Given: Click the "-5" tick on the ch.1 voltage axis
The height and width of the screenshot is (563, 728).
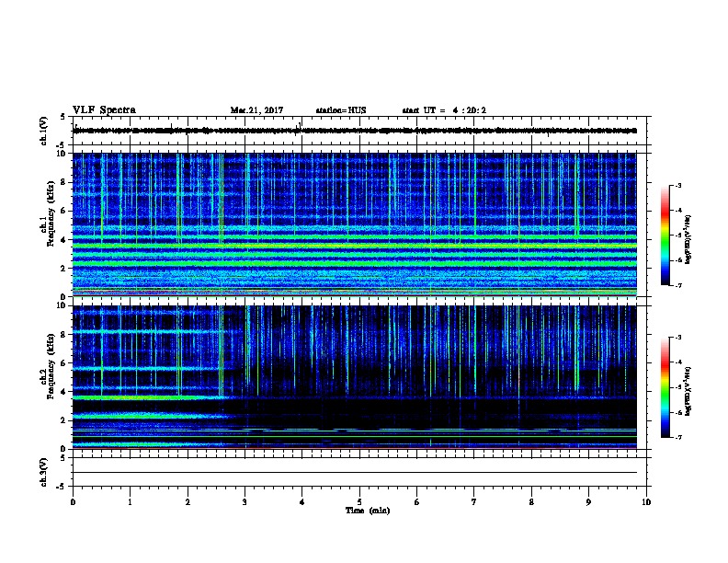Looking at the screenshot, I should point(62,145).
